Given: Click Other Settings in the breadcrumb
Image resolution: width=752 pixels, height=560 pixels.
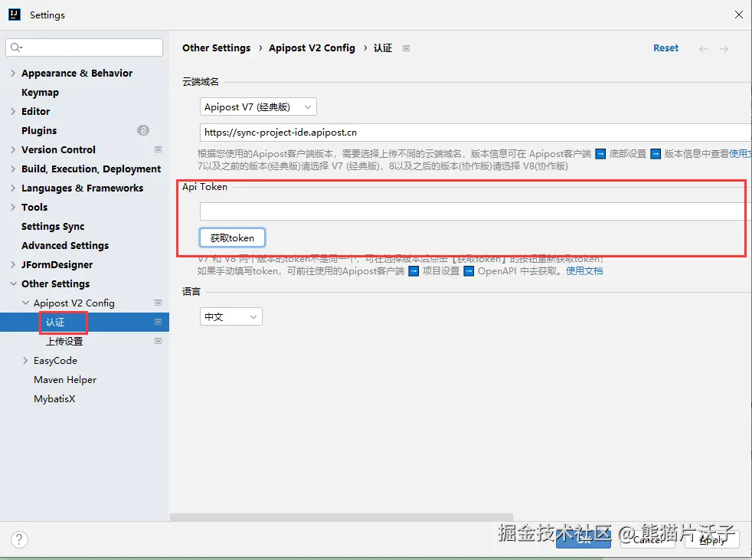Looking at the screenshot, I should coord(216,48).
